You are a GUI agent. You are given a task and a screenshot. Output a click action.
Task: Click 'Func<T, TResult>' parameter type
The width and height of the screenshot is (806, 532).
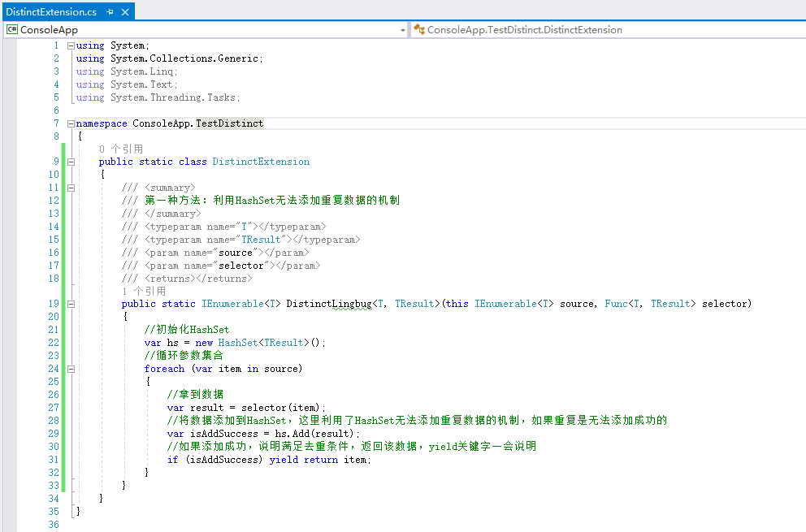coord(650,304)
